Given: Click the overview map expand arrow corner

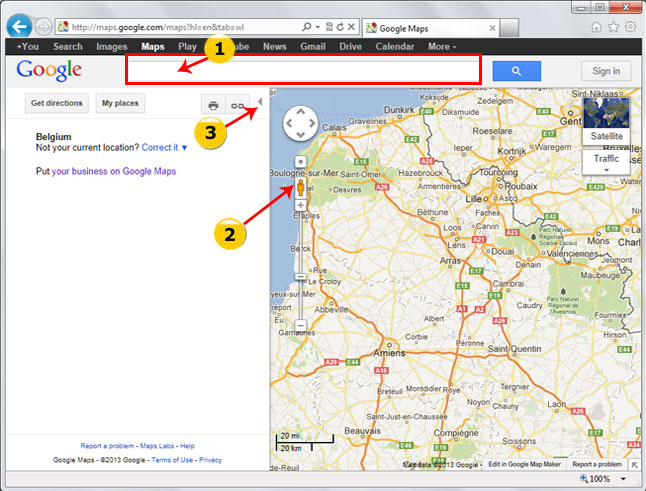Looking at the screenshot, I should [x=634, y=465].
